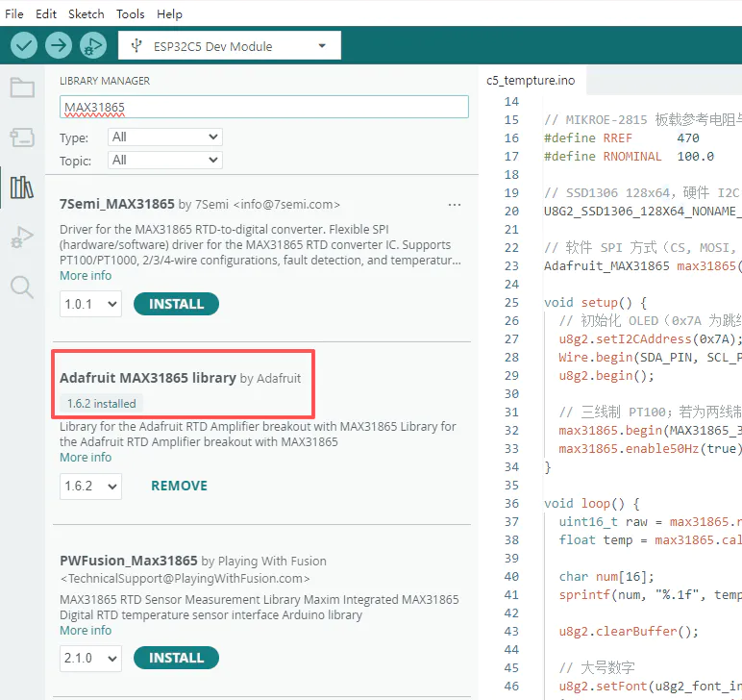Click the '#define RREF' code line
The height and width of the screenshot is (700, 742).
tap(621, 138)
